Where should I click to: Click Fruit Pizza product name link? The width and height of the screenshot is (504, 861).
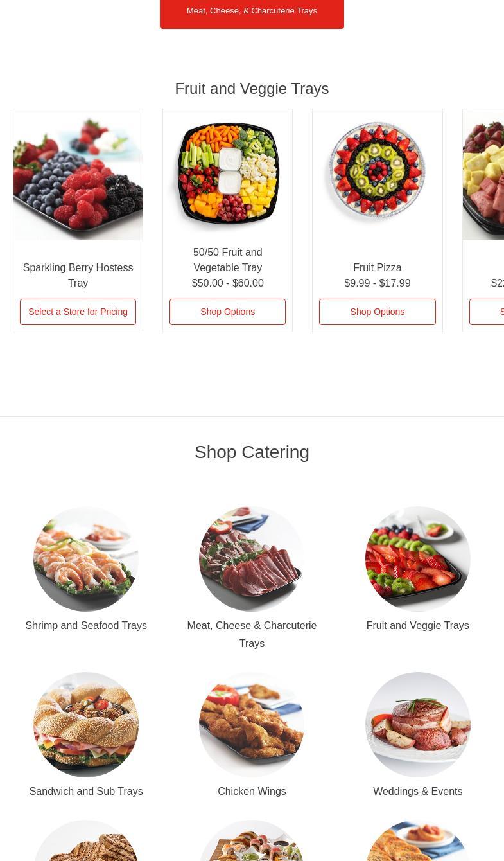point(378,267)
